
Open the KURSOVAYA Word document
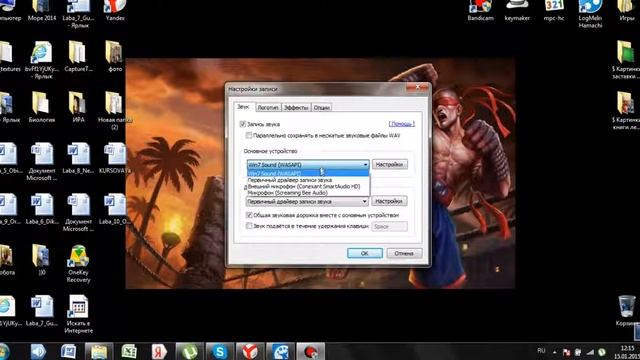[x=115, y=158]
